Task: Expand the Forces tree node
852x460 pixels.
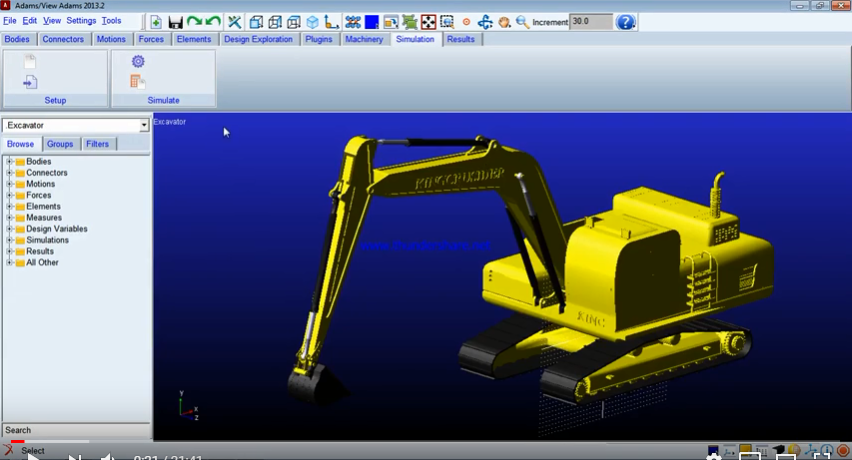Action: (x=9, y=195)
